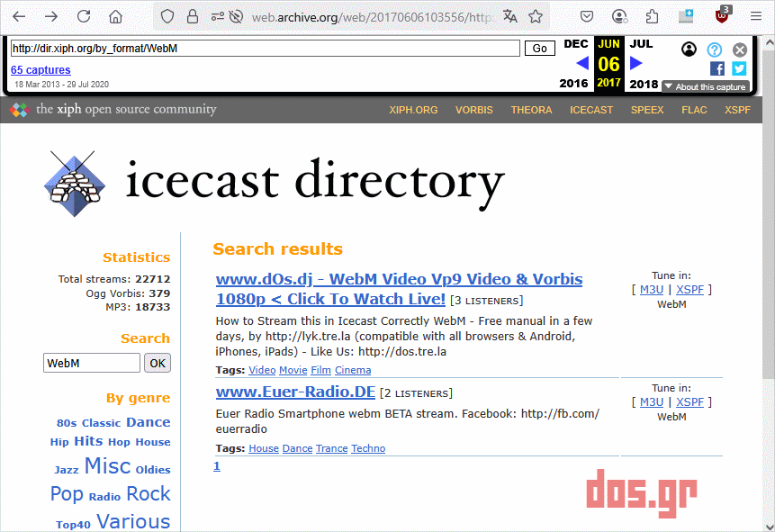Share capture on Twitter icon
Screen dimensions: 775x532
tap(739, 68)
